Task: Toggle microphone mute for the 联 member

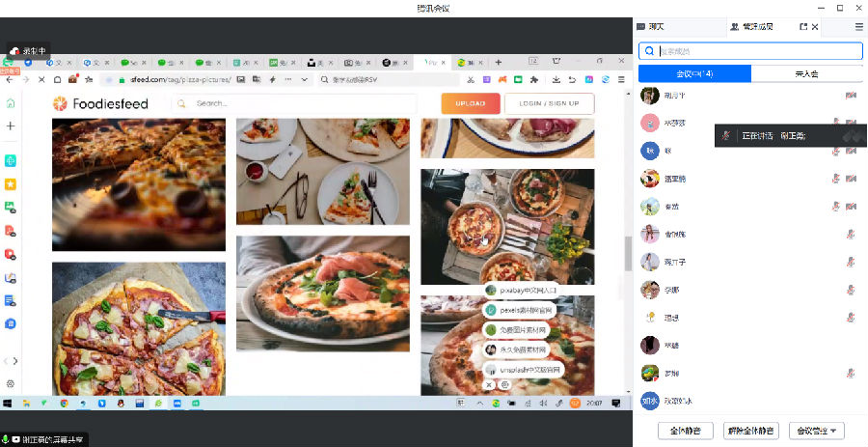Action: pyautogui.click(x=835, y=151)
